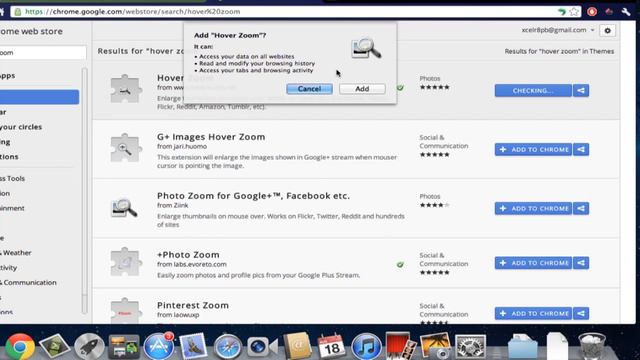Screen dimensions: 640x360
Task: Add Pinterest Zoom to Chrome
Action: point(533,313)
